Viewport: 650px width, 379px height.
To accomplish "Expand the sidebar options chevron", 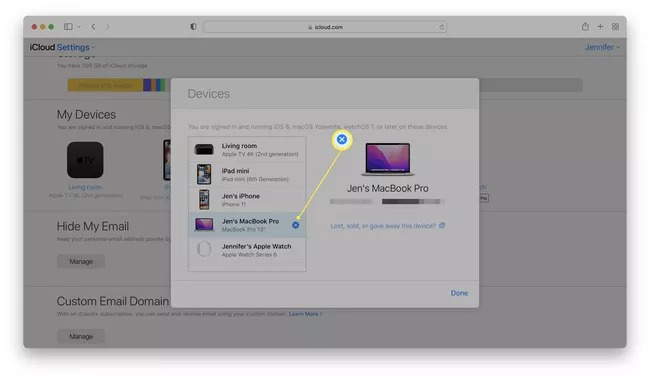I will (x=79, y=27).
